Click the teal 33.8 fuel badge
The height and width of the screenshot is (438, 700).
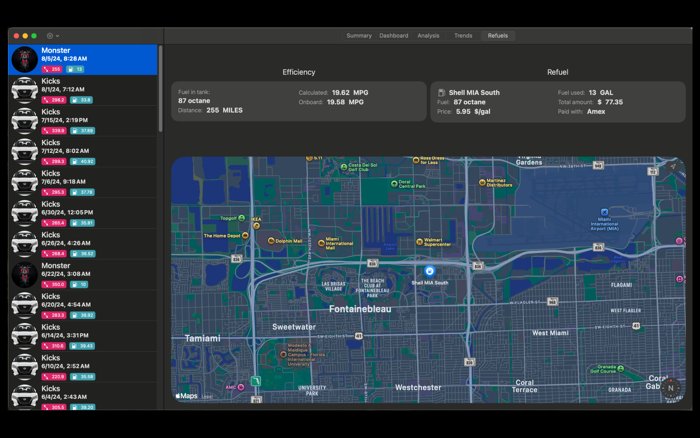pos(82,100)
